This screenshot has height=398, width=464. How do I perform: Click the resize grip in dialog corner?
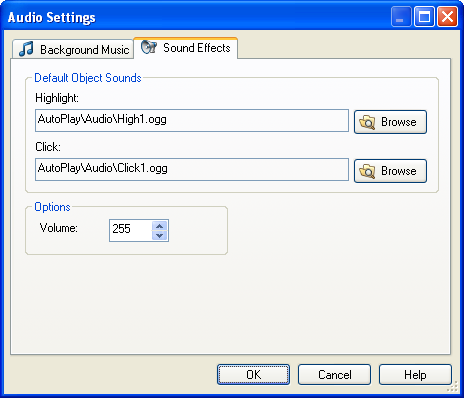point(453,388)
